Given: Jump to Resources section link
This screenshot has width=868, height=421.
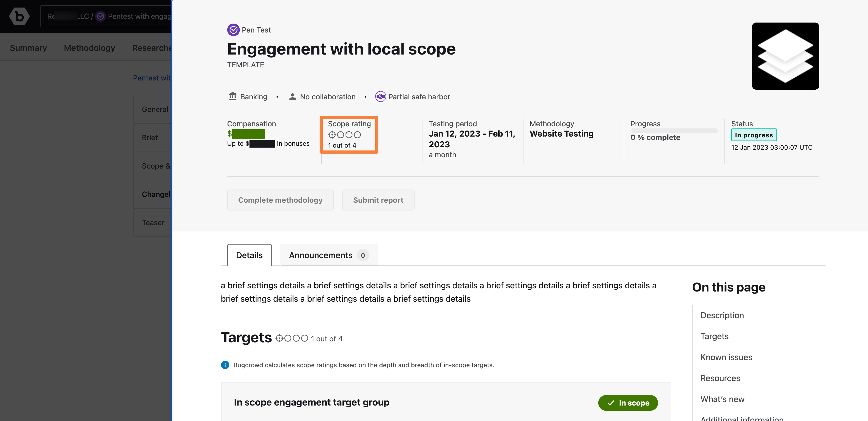Looking at the screenshot, I should click(720, 378).
